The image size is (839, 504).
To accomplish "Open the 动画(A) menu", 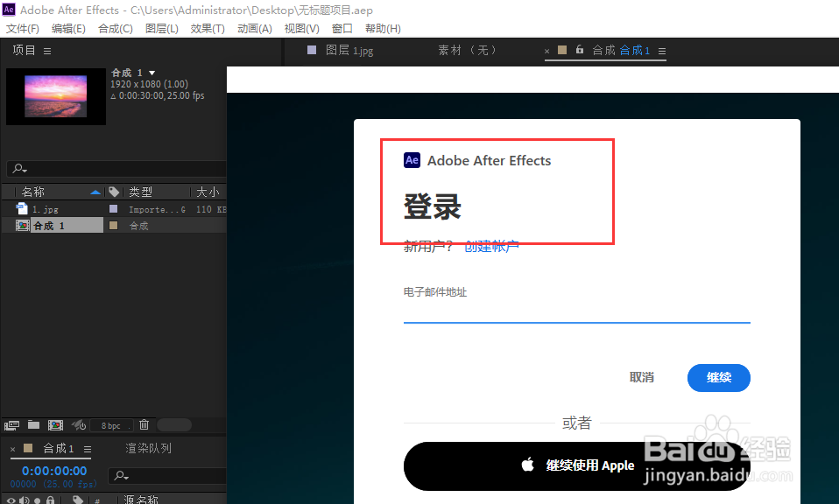I will coord(255,28).
